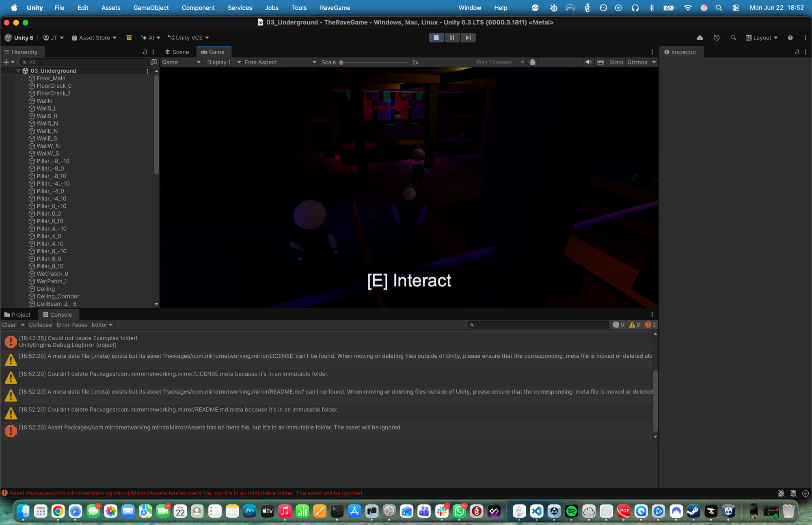The width and height of the screenshot is (812, 525).
Task: Open the Unity 6 version button
Action: [19, 38]
